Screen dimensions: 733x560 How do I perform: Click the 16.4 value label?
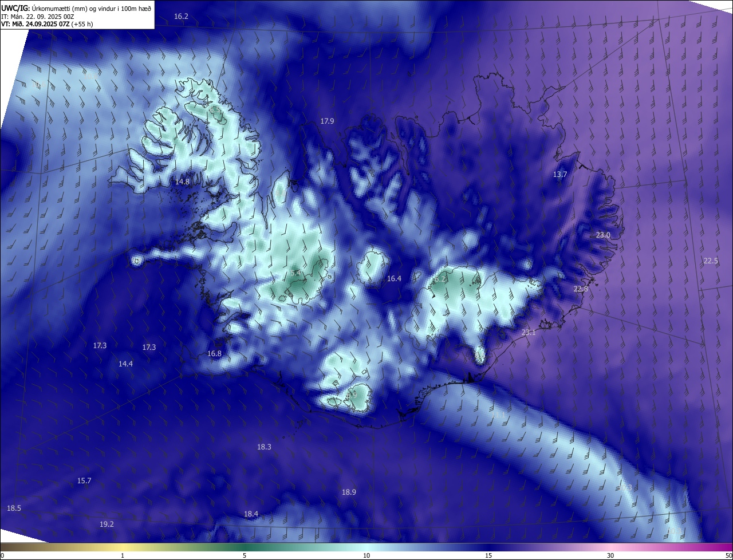coord(394,279)
